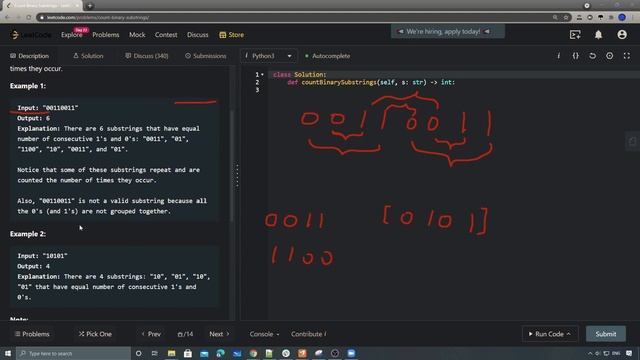Open Explore in the top navigation
Image resolution: width=640 pixels, height=360 pixels.
[71, 35]
